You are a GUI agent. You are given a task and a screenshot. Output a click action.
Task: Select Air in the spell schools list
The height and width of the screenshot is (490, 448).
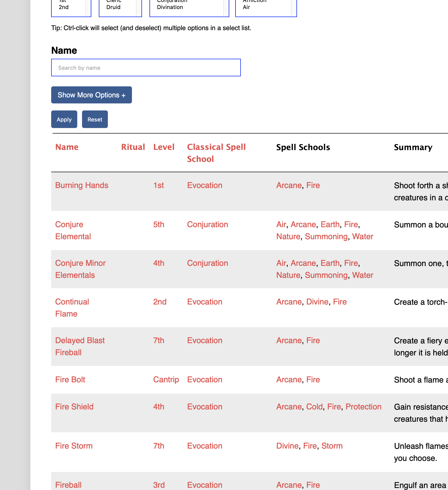coord(246,7)
